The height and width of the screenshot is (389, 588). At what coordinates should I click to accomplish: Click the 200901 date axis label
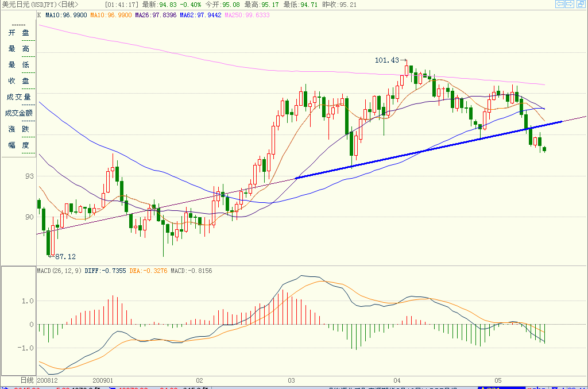(x=103, y=380)
